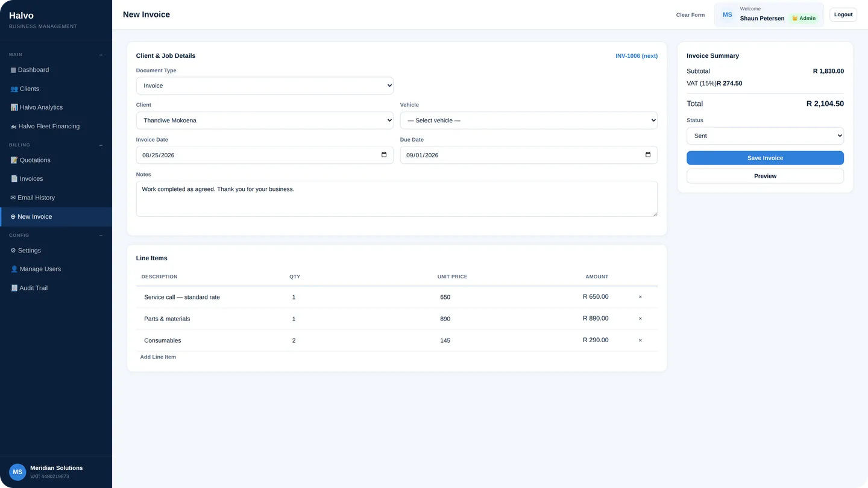868x488 pixels.
Task: Click the Save Invoice button
Action: click(765, 158)
